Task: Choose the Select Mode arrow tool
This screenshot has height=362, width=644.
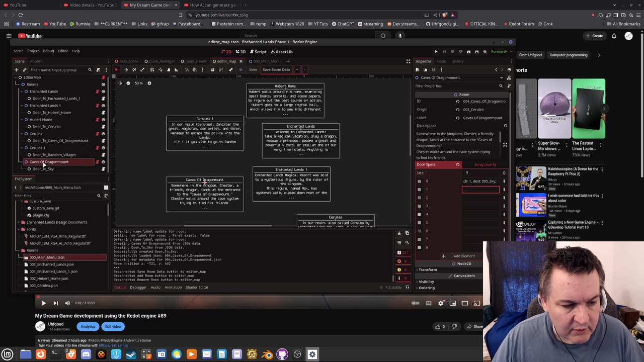Action: pos(116,69)
